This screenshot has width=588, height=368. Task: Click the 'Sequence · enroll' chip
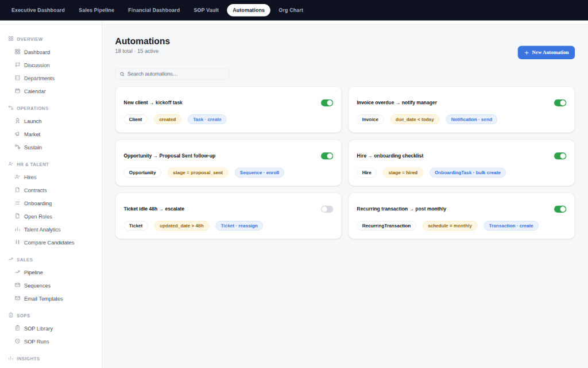259,172
